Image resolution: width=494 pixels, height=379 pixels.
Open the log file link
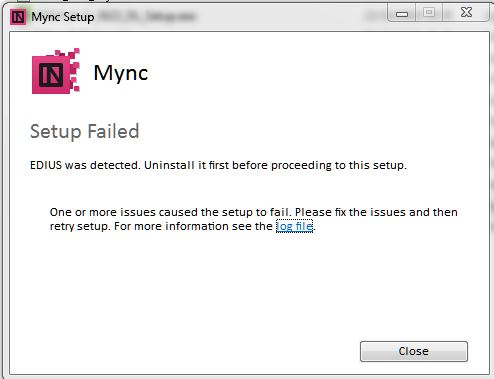[294, 226]
